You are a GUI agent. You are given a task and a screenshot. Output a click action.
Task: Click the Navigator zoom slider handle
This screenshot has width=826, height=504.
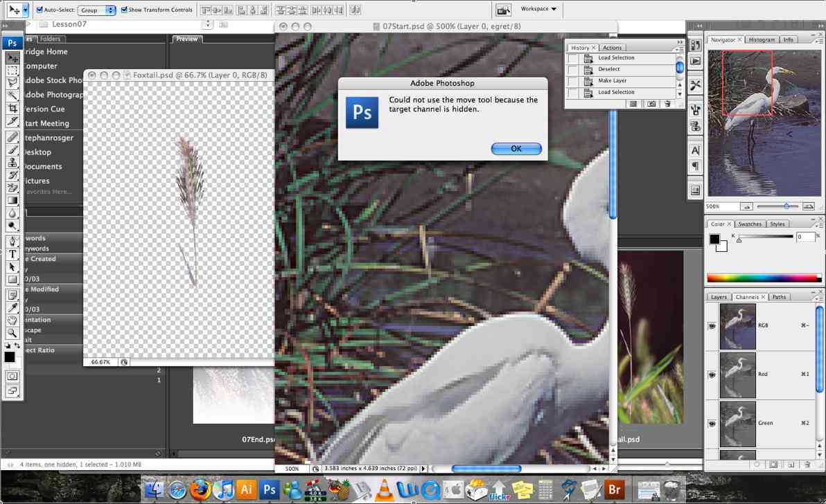787,206
